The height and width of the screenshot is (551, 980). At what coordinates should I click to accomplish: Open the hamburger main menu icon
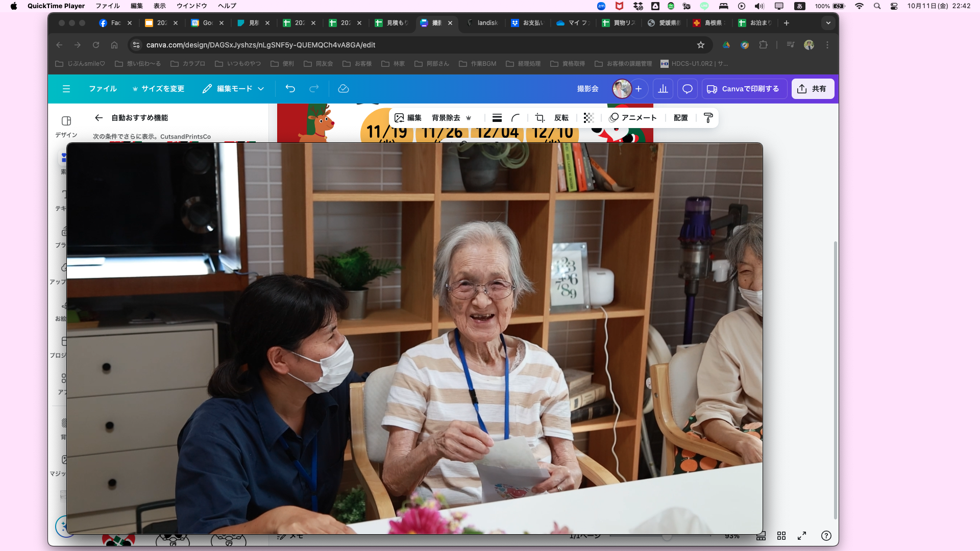click(x=66, y=89)
